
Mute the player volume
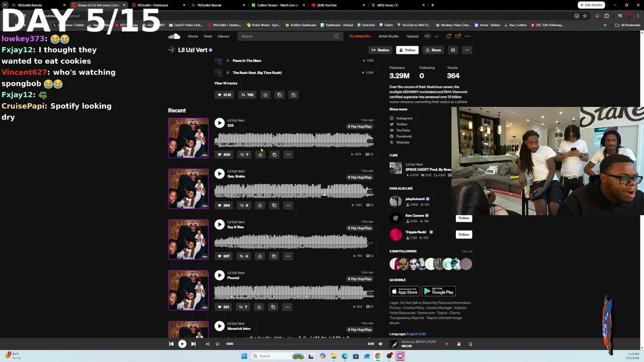click(x=380, y=344)
